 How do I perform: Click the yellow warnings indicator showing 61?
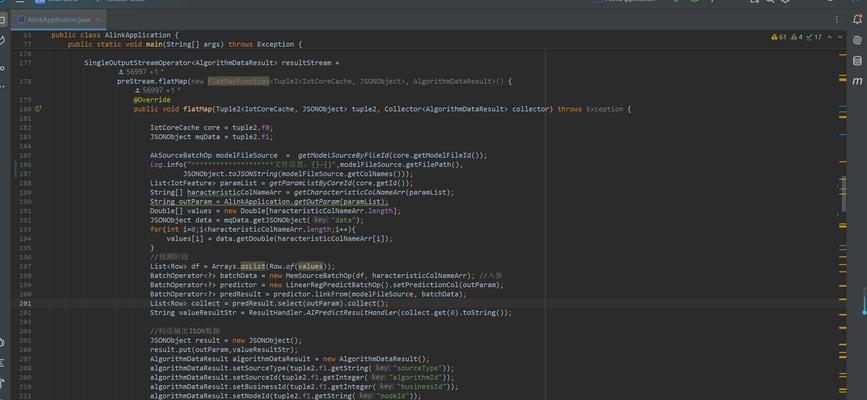coord(779,37)
